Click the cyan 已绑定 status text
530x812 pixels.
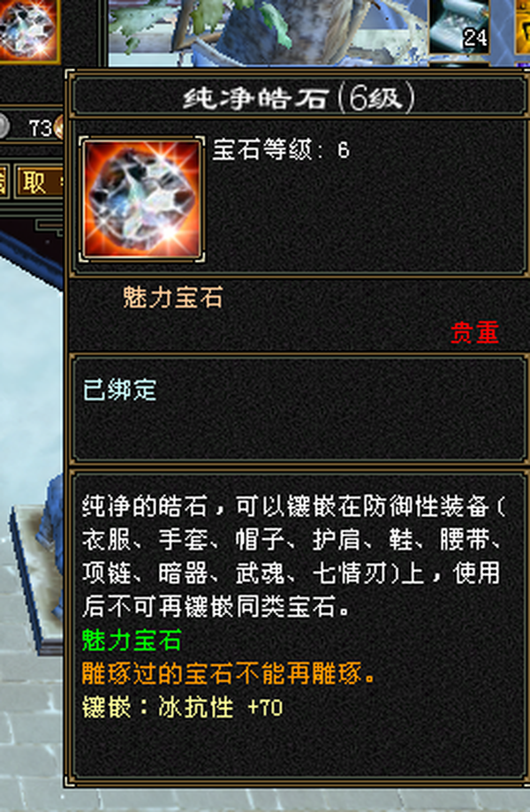pos(119,390)
